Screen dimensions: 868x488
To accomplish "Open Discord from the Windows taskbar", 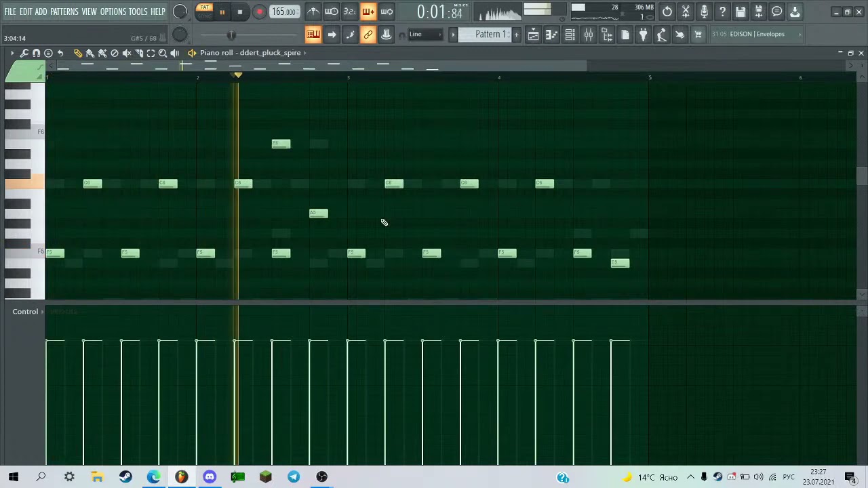I will pos(210,477).
